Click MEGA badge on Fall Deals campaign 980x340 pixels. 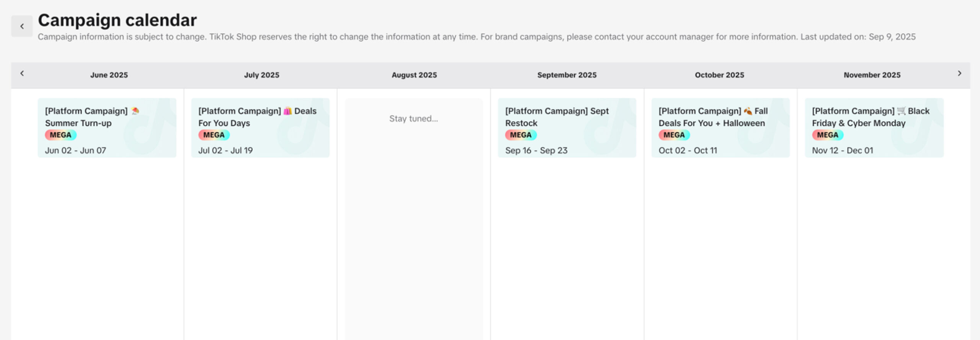[x=674, y=135]
